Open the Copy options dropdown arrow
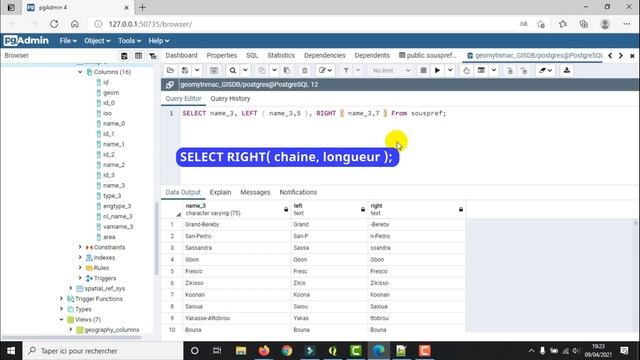 pos(274,70)
